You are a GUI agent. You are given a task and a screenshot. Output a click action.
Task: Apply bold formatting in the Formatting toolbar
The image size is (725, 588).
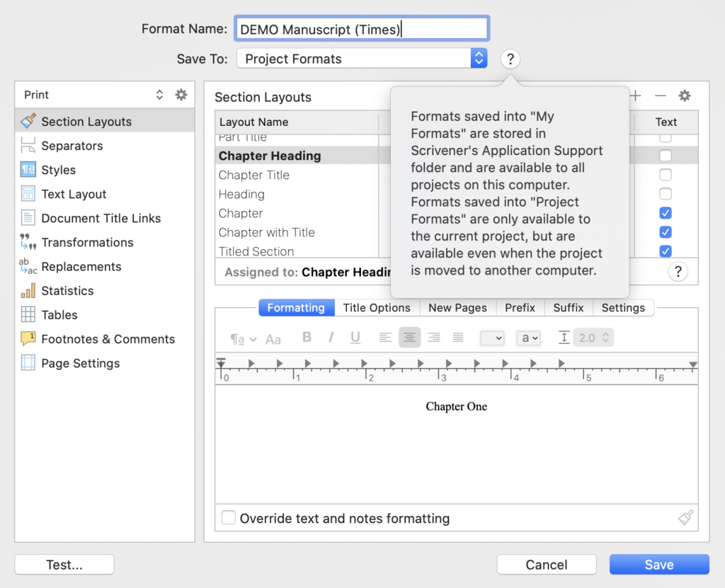[307, 338]
